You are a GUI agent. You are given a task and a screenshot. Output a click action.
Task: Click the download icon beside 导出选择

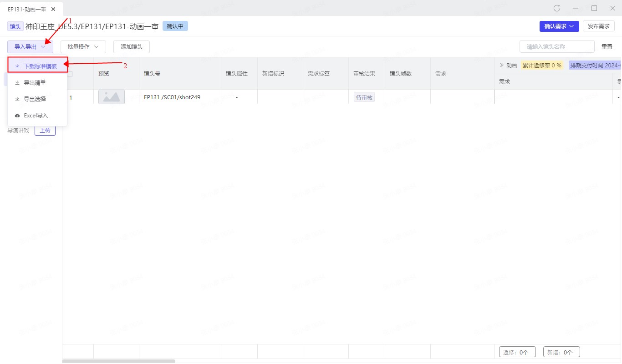(17, 99)
